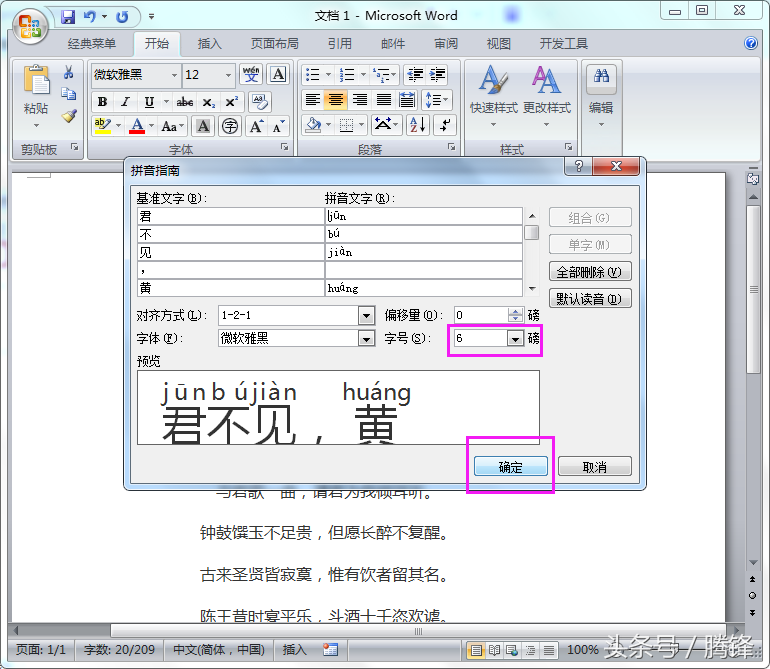
Task: Shrink the font size with the A-down icon
Action: point(278,126)
